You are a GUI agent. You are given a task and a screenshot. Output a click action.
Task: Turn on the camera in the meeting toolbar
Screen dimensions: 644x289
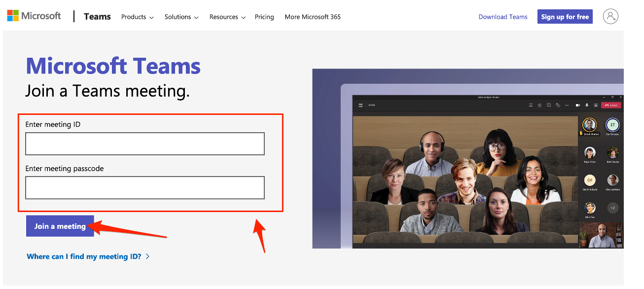pyautogui.click(x=578, y=105)
